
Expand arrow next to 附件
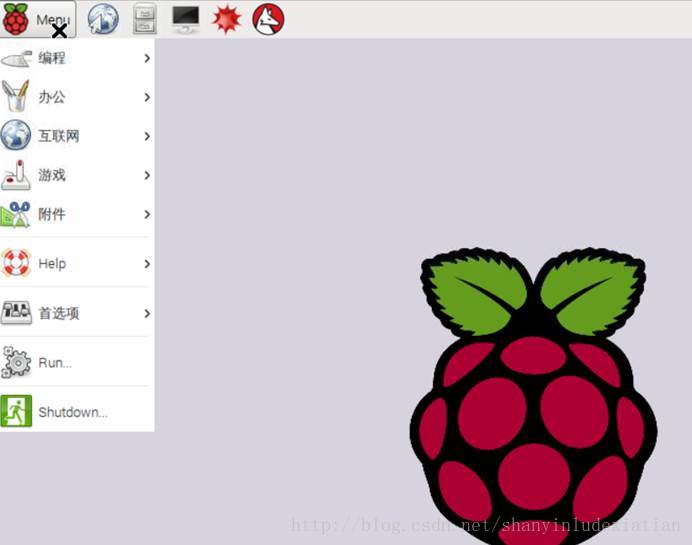147,214
